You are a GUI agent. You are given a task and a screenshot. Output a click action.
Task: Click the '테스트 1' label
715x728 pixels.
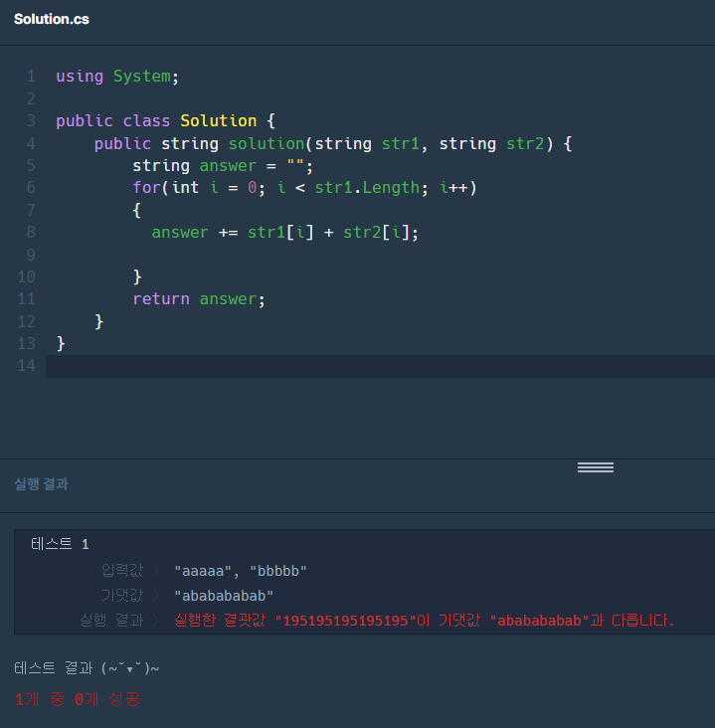[60, 544]
